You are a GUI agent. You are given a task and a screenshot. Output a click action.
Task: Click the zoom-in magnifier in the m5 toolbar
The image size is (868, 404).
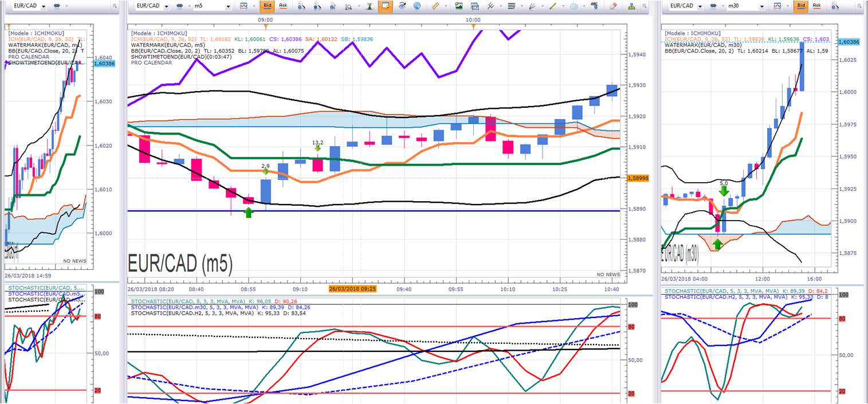click(x=301, y=6)
